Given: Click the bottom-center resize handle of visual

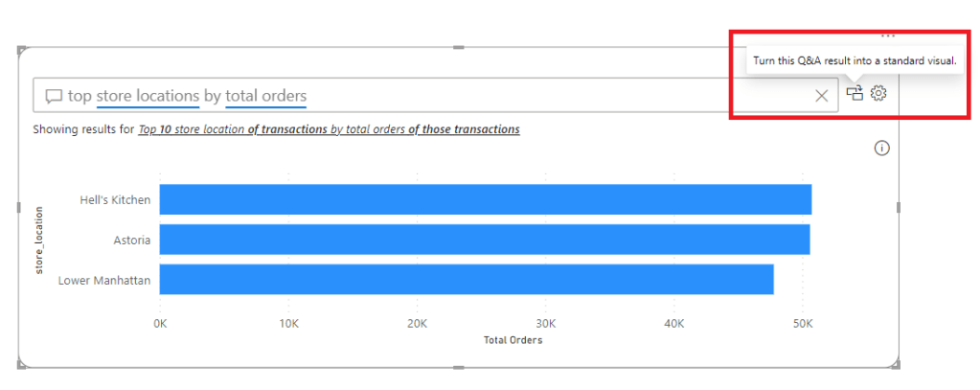Looking at the screenshot, I should coord(459,367).
